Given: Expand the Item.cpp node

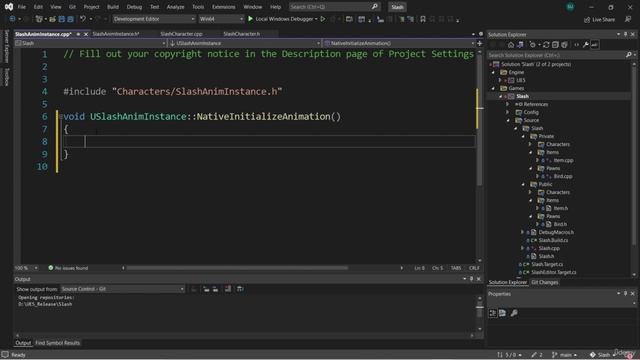Looking at the screenshot, I should coord(538,160).
